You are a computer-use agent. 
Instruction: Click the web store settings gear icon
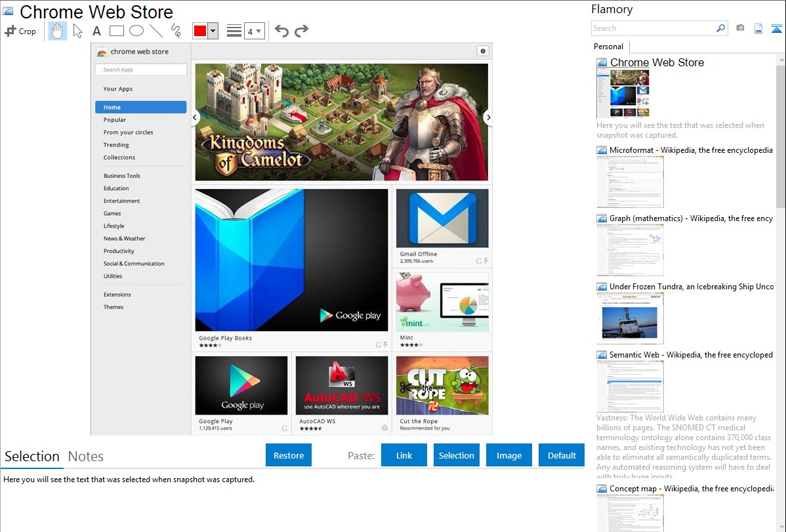click(483, 51)
